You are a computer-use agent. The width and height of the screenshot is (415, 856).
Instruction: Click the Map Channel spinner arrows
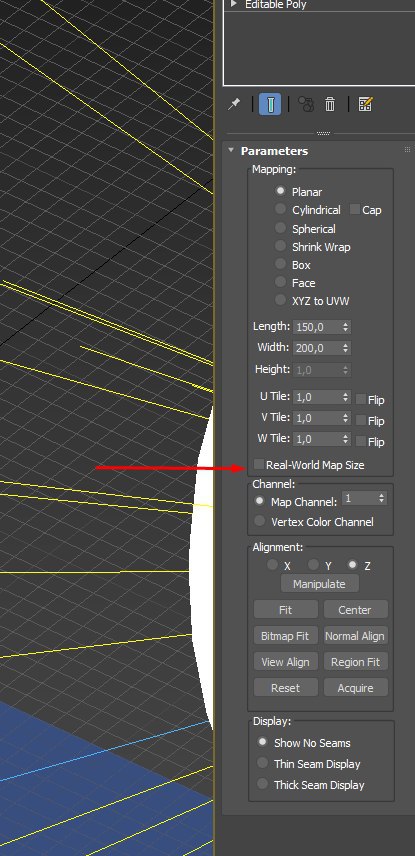pos(382,498)
